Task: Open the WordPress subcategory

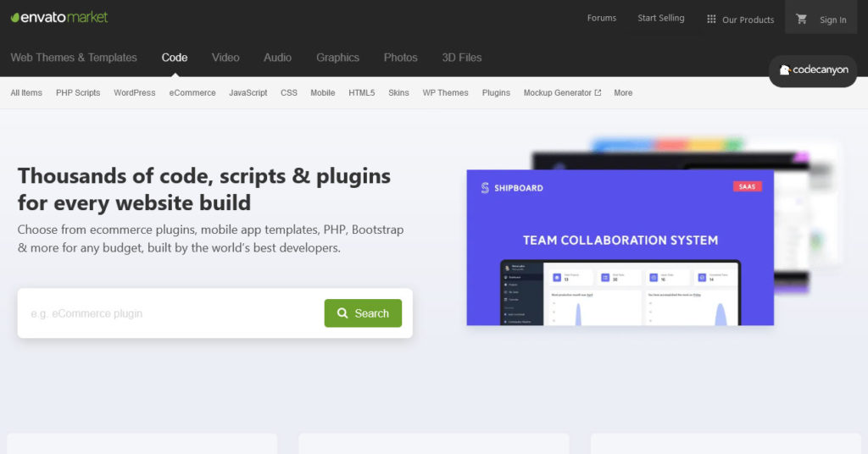Action: click(135, 93)
